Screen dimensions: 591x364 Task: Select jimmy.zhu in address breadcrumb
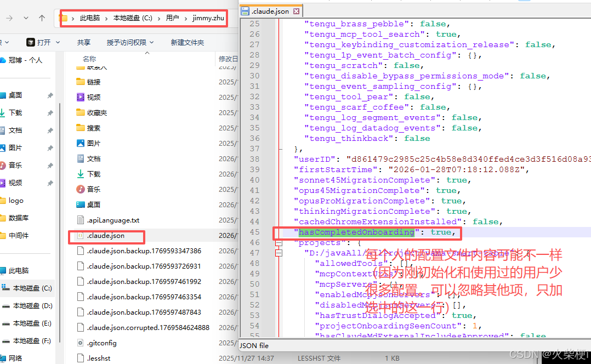pos(208,18)
